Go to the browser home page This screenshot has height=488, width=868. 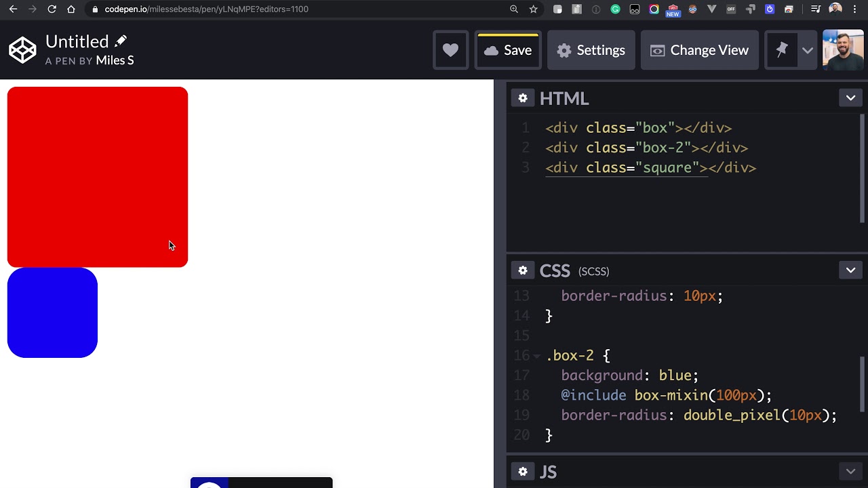[71, 9]
